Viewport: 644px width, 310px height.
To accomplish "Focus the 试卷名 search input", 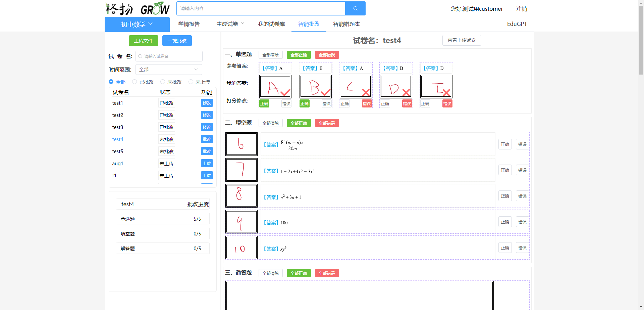I will click(x=169, y=56).
